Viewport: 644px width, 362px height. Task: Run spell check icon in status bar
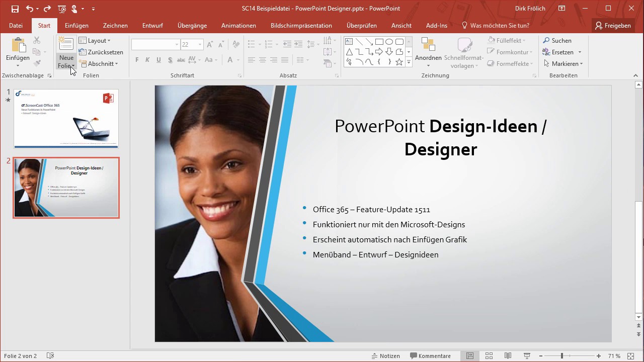coord(50,356)
